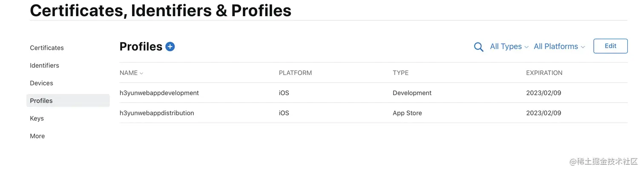Select Devices in the sidebar
Viewport: 644px width, 172px height.
pyautogui.click(x=41, y=83)
